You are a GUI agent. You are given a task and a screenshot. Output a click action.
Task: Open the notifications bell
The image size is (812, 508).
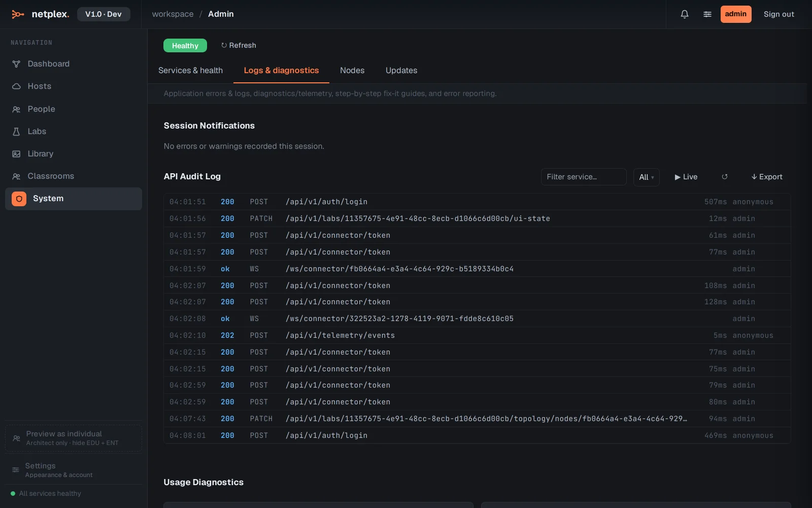[685, 14]
